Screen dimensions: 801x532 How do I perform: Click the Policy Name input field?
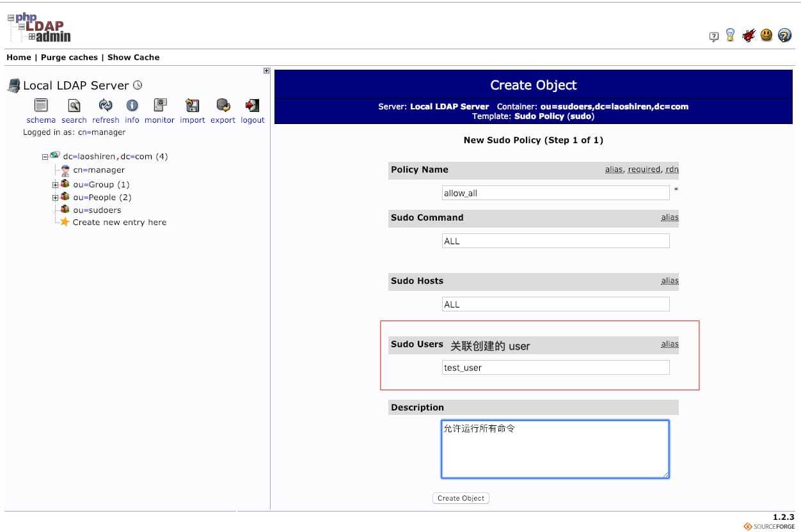[556, 193]
